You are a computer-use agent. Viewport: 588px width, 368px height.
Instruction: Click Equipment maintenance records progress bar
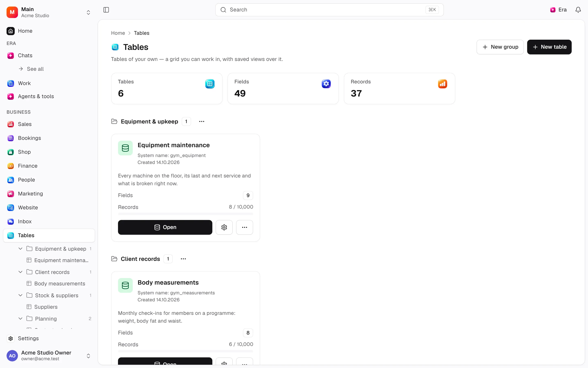pyautogui.click(x=185, y=214)
